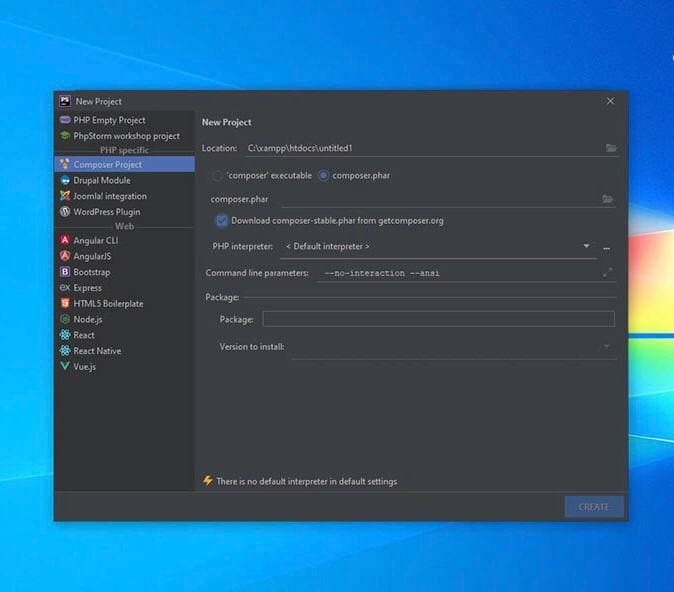Viewport: 674px width, 592px height.
Task: Click the Vue.js icon
Action: click(x=65, y=366)
